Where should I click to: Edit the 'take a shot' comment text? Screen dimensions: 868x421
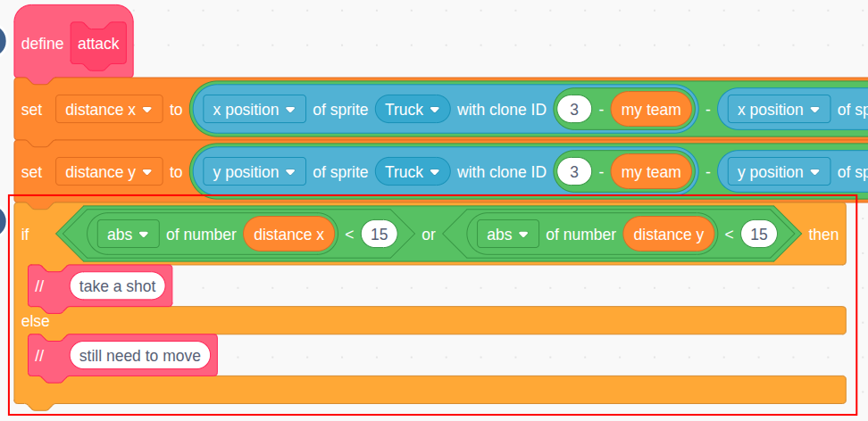pyautogui.click(x=117, y=286)
